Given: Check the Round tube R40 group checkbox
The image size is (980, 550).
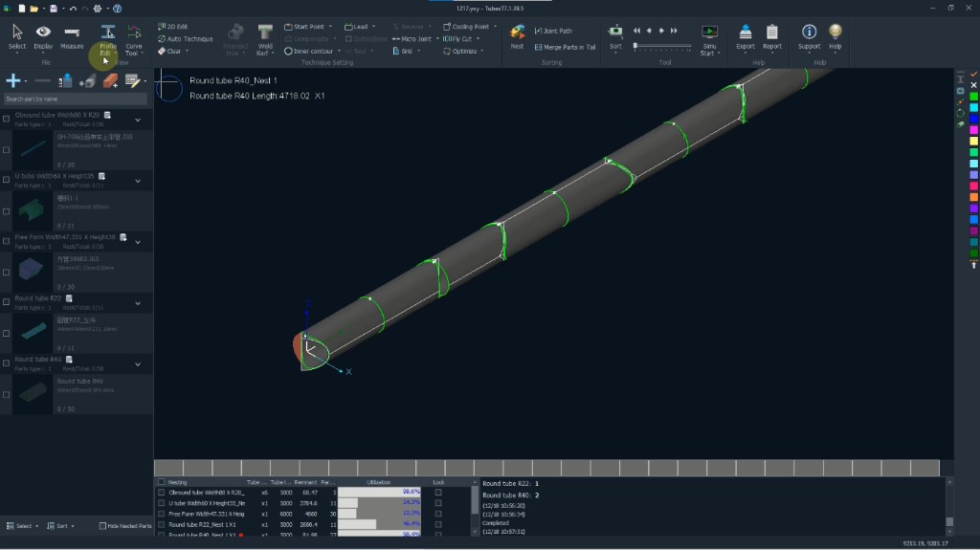Looking at the screenshot, I should [7, 363].
